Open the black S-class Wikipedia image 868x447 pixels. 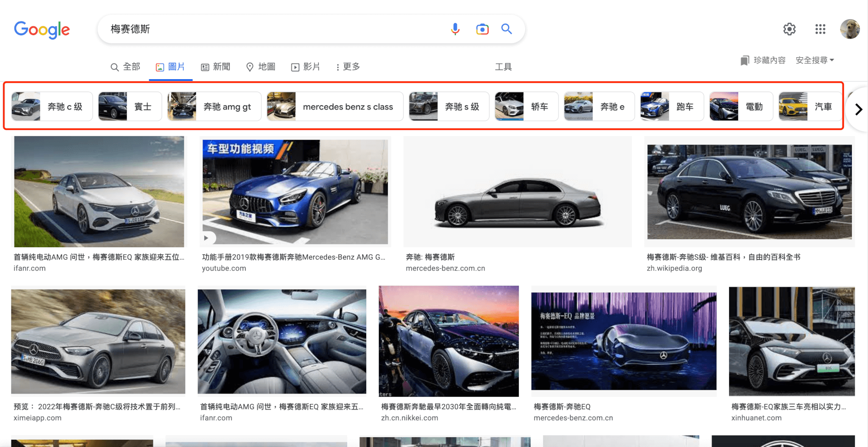tap(749, 192)
